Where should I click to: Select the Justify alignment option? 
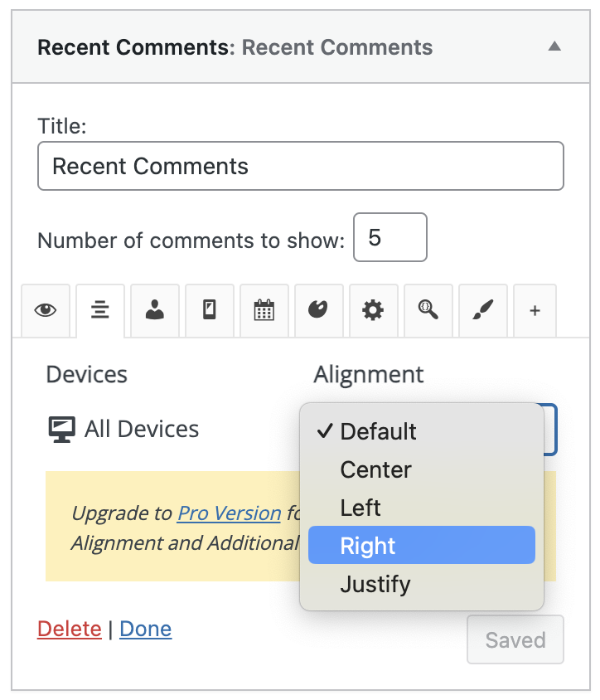coord(375,584)
